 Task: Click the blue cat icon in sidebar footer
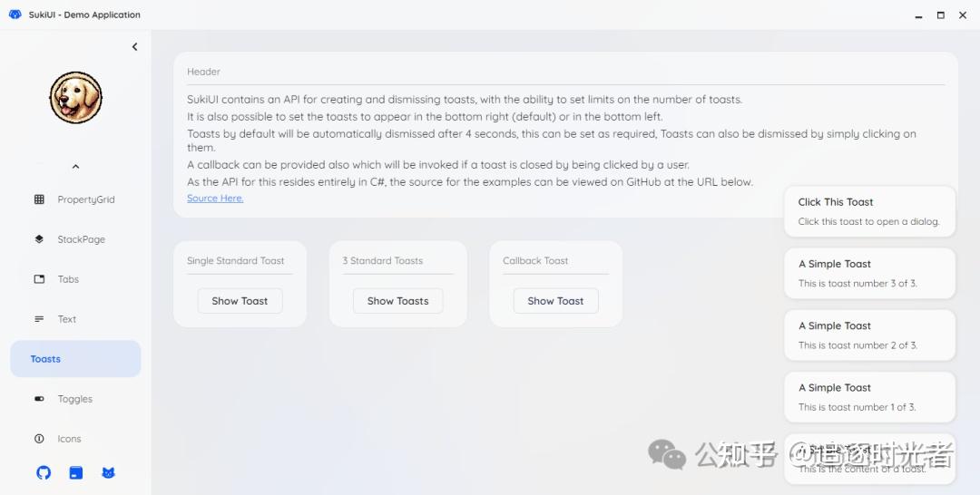108,472
